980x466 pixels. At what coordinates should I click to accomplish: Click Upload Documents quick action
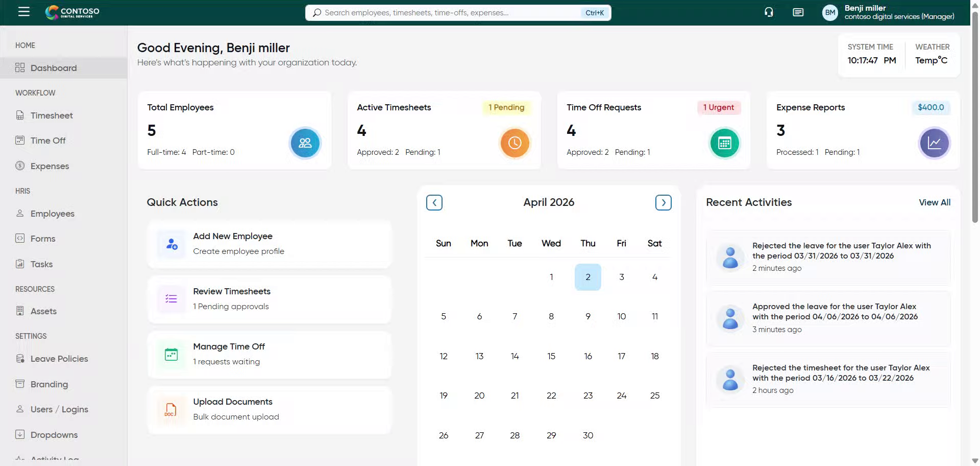(269, 409)
